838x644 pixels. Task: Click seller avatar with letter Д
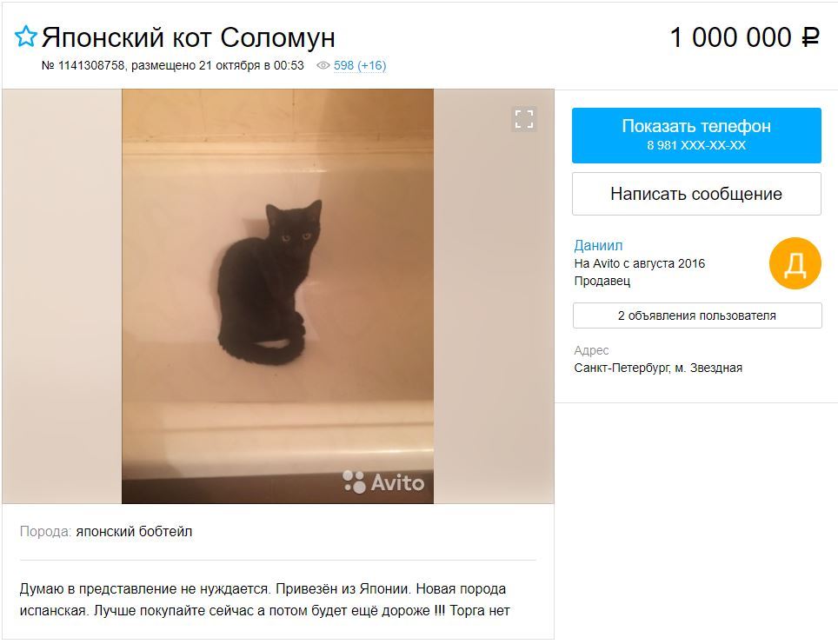[795, 263]
